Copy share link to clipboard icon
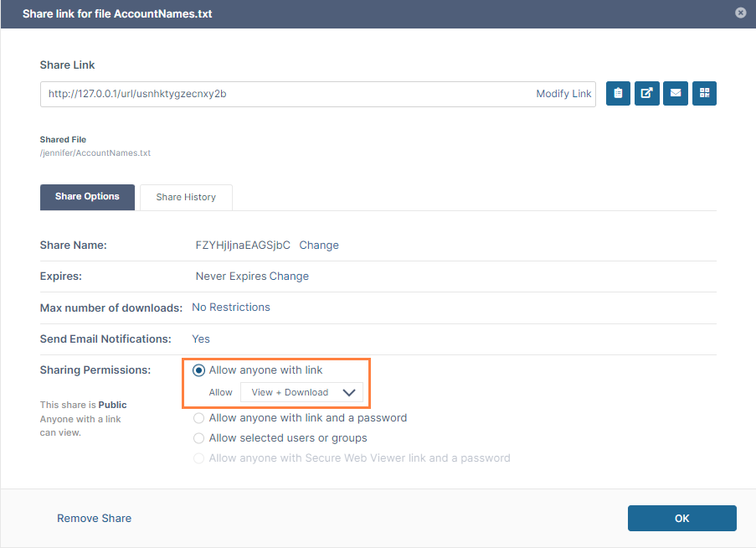 618,94
